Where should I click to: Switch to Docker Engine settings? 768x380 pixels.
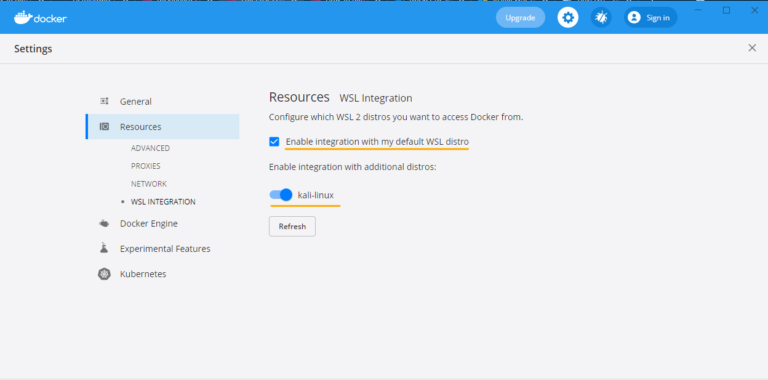(x=149, y=224)
